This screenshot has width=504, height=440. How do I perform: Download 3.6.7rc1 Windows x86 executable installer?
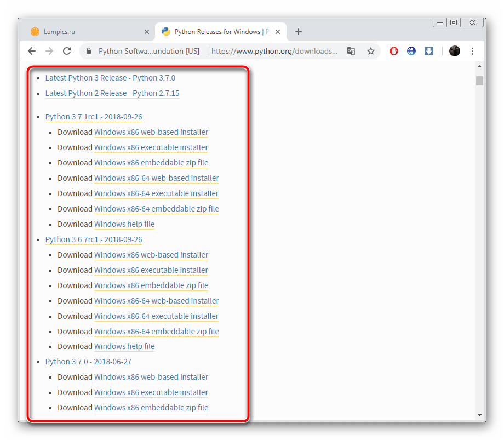pos(151,271)
